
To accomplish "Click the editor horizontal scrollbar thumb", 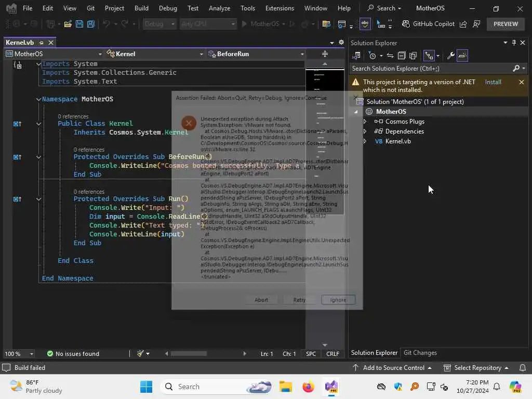I will click(x=189, y=354).
